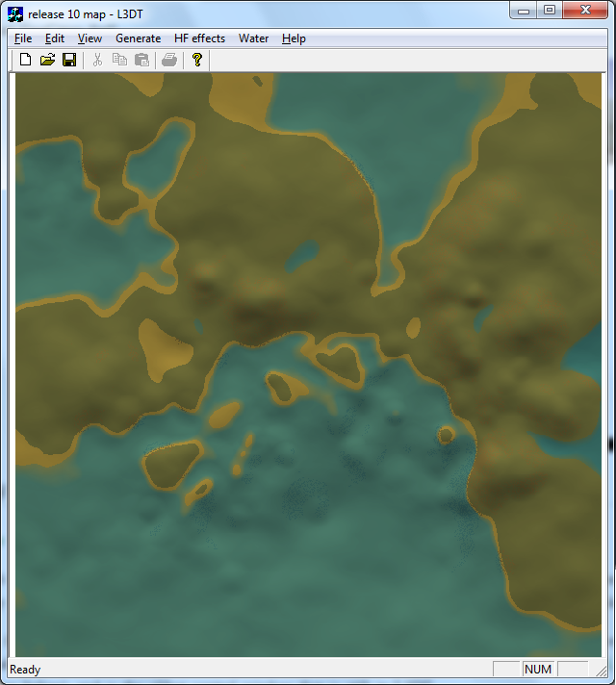
Task: Open the Water menu
Action: coord(254,38)
